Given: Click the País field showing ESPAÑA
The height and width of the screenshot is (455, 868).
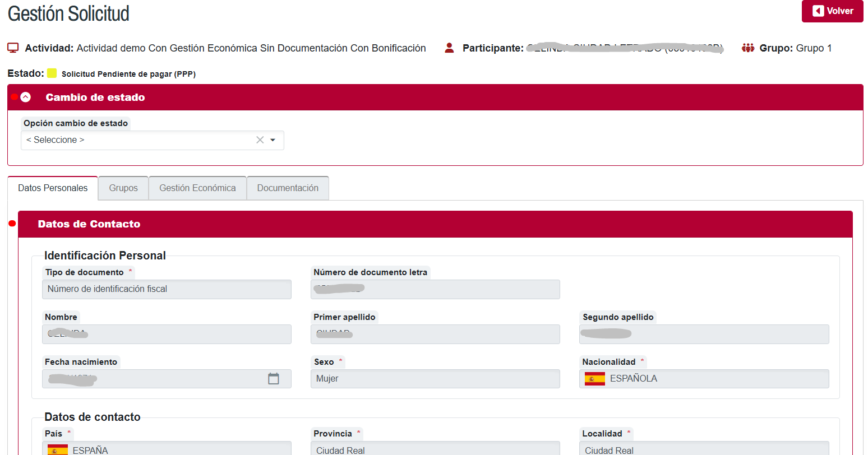Looking at the screenshot, I should (x=167, y=448).
